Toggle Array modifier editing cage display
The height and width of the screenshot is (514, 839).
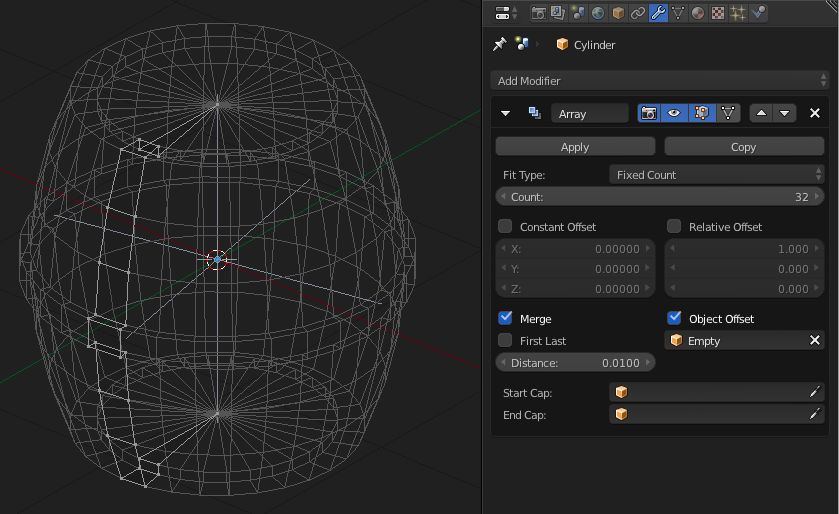[728, 113]
